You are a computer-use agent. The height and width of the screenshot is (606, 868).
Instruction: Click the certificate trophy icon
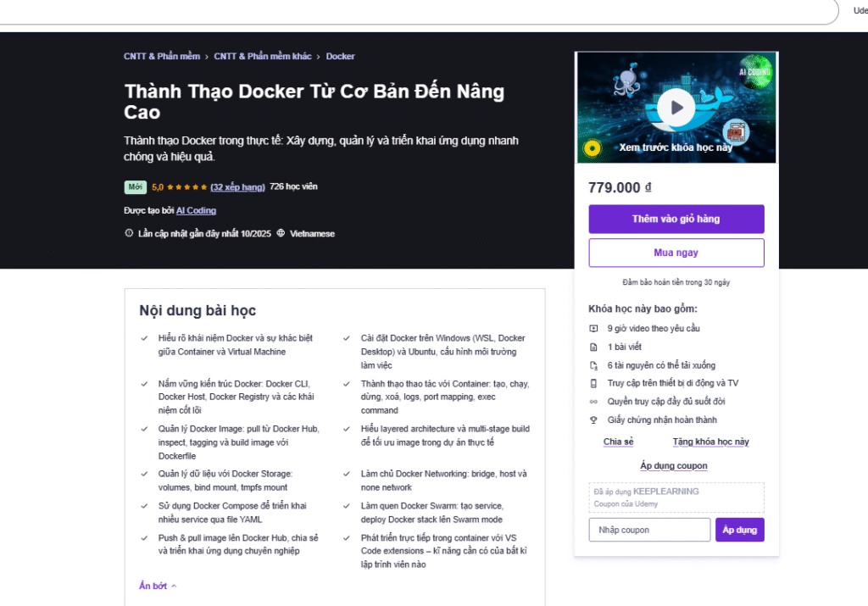click(x=593, y=420)
